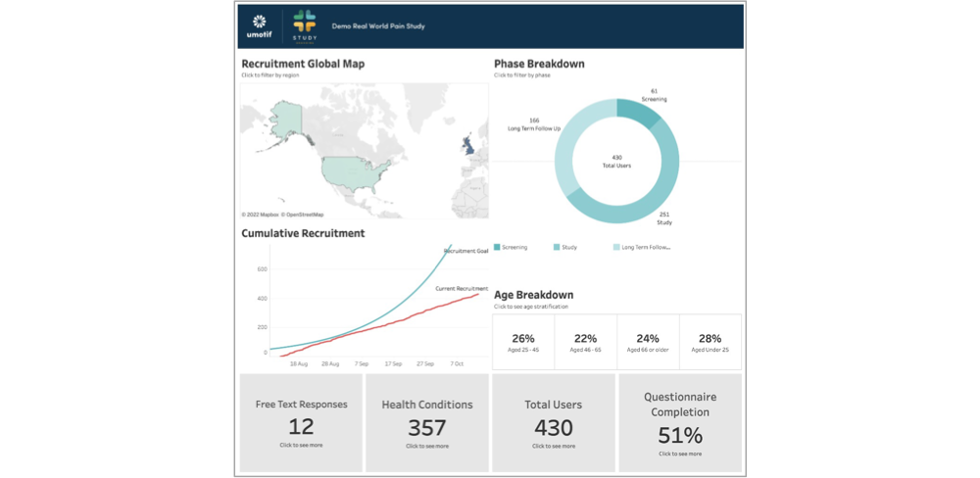Click the OpenStreetMap attribution link
980x478 pixels.
point(303,215)
